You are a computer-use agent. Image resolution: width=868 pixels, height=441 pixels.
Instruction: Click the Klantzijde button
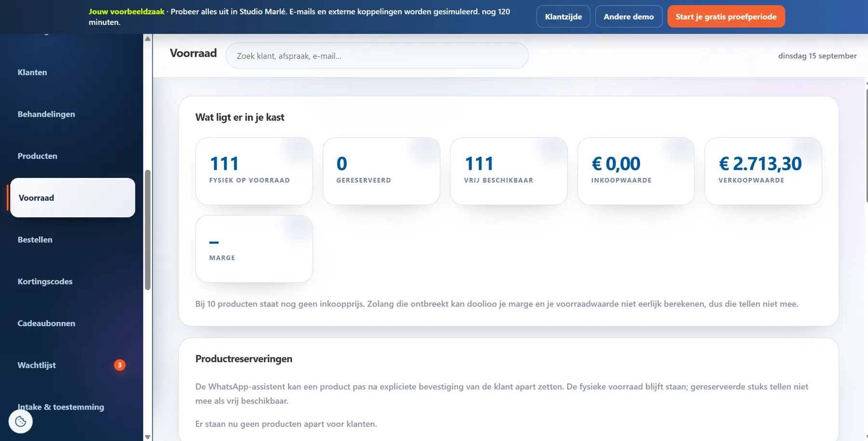click(563, 16)
